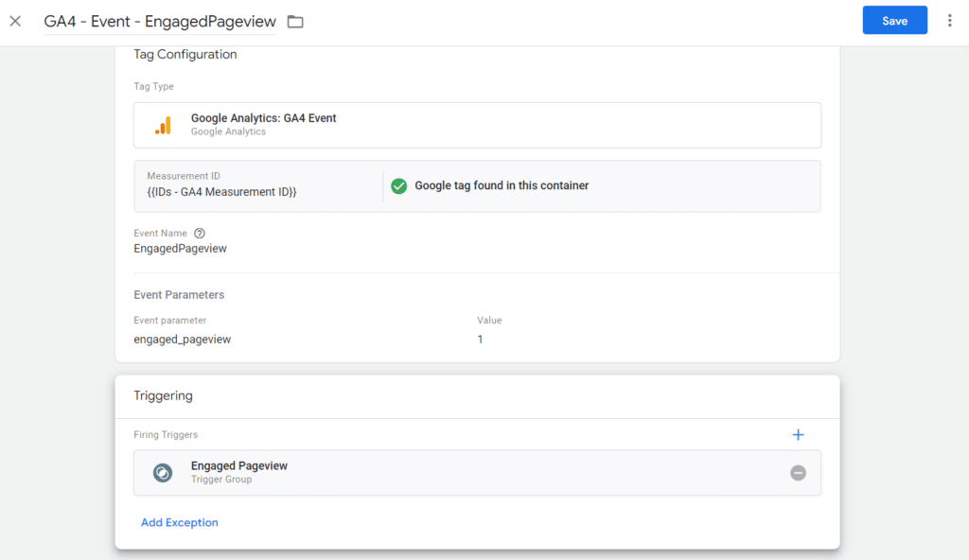Click the folder icon beside the tag name
Image resolution: width=969 pixels, height=560 pixels.
[x=295, y=22]
